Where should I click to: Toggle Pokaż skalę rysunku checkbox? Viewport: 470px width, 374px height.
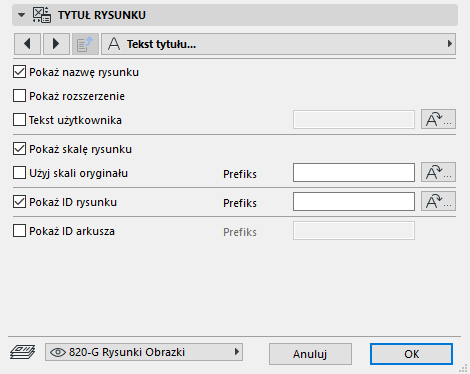(x=19, y=149)
